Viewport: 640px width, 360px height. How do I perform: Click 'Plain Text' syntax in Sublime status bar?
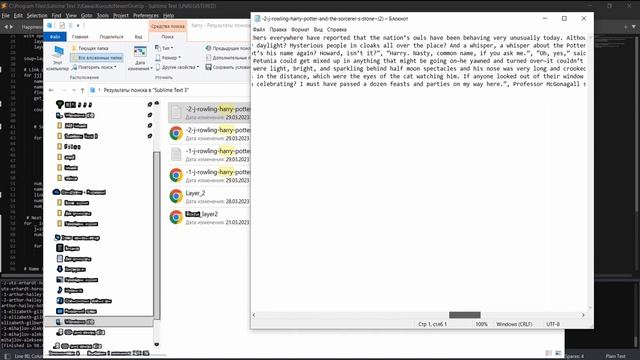pos(616,356)
